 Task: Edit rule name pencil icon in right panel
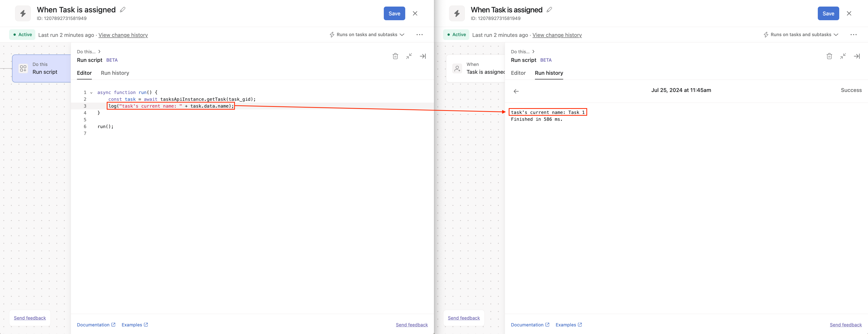pyautogui.click(x=549, y=10)
